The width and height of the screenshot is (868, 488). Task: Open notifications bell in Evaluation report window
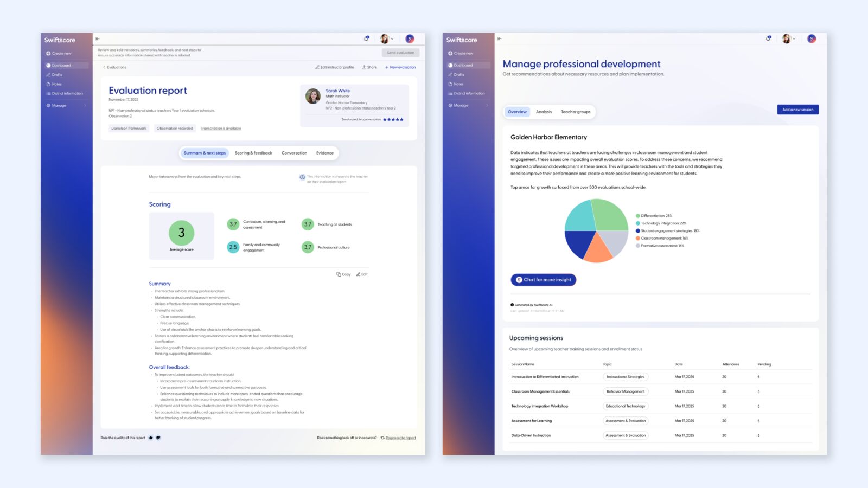[367, 38]
